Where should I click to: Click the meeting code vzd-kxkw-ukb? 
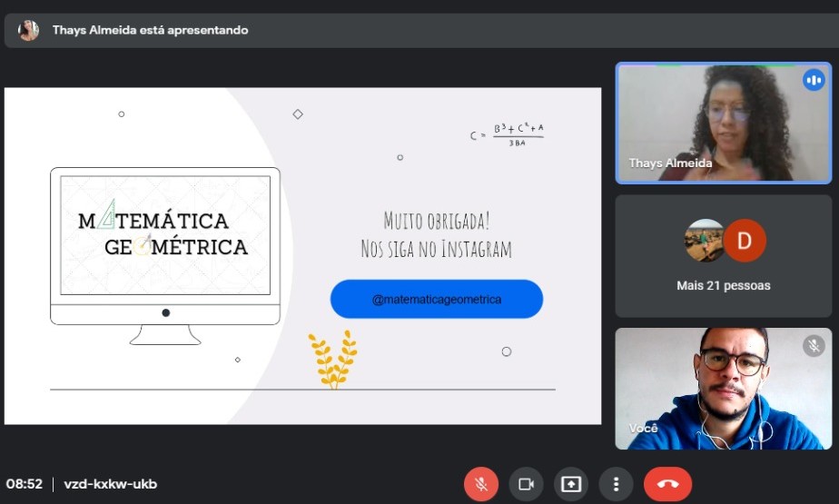point(110,484)
